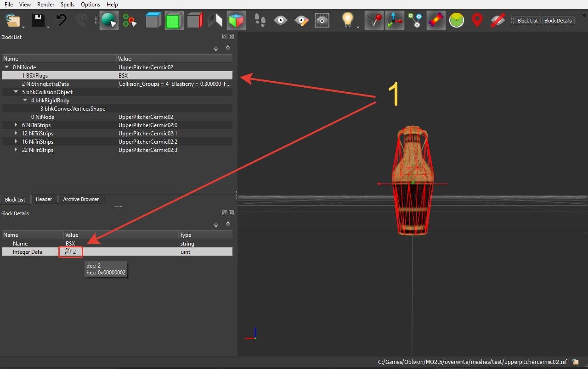Image resolution: width=588 pixels, height=369 pixels.
Task: Toggle the lighting bulb icon
Action: pos(347,21)
